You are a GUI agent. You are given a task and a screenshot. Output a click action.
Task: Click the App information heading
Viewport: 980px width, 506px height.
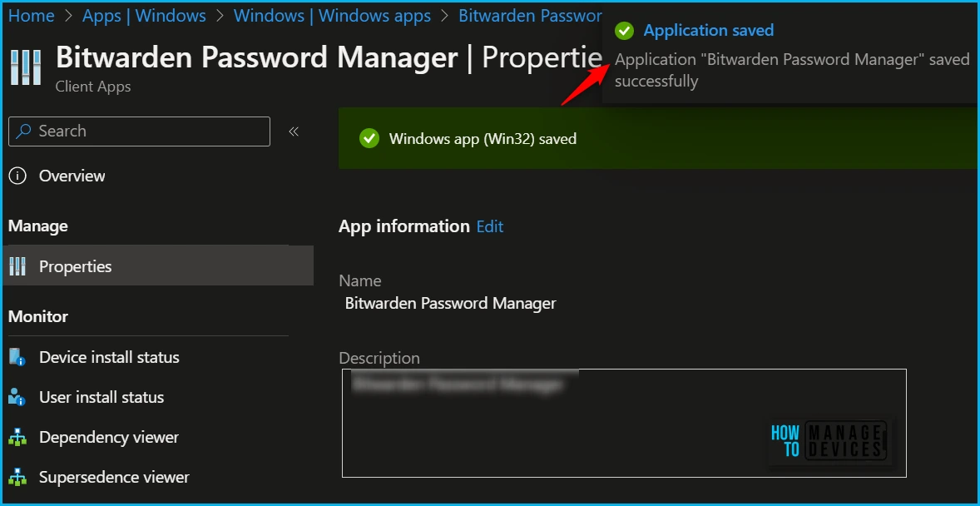[403, 226]
